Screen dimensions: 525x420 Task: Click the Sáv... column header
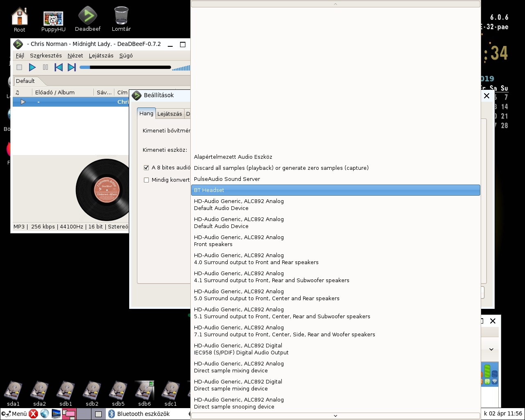pos(104,92)
